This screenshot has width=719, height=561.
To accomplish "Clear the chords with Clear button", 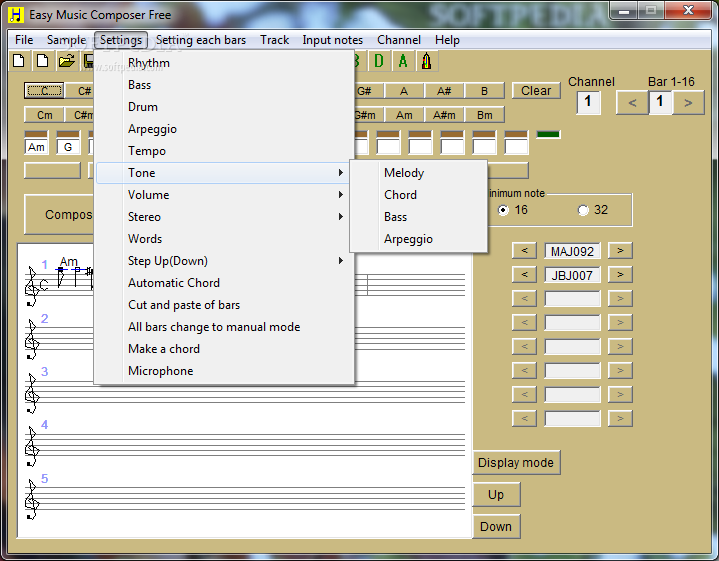I will (536, 91).
